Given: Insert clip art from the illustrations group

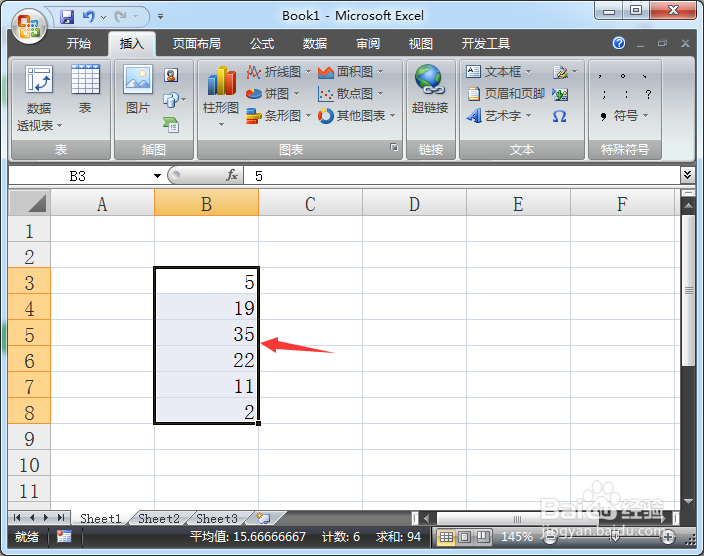Looking at the screenshot, I should tap(171, 75).
